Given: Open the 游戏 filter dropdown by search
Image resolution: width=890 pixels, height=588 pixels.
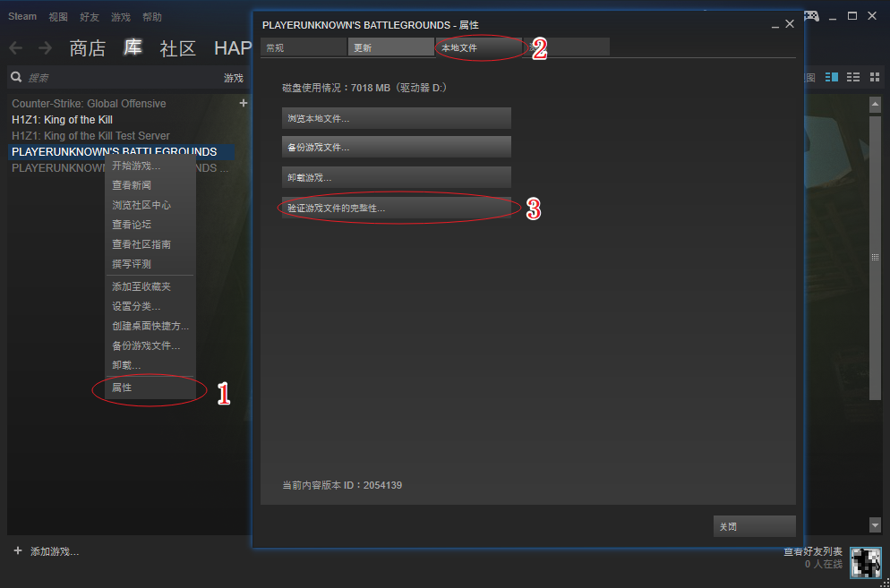Looking at the screenshot, I should point(234,79).
